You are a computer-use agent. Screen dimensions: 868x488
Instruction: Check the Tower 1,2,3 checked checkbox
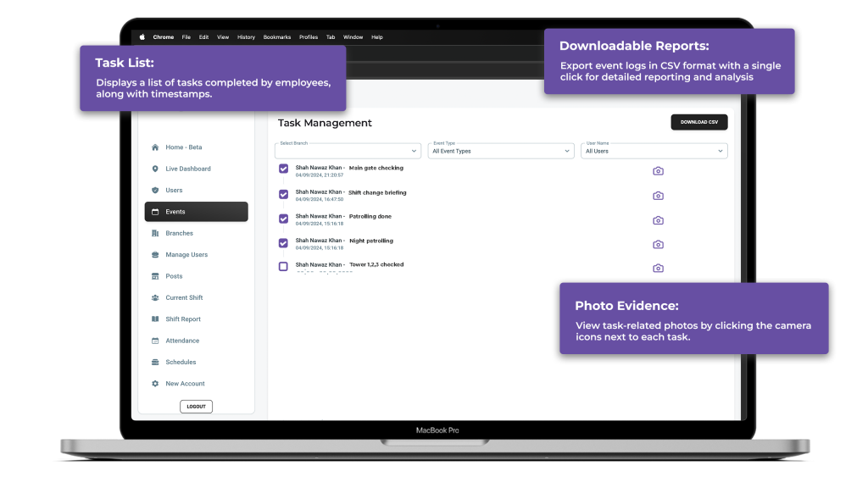(284, 266)
